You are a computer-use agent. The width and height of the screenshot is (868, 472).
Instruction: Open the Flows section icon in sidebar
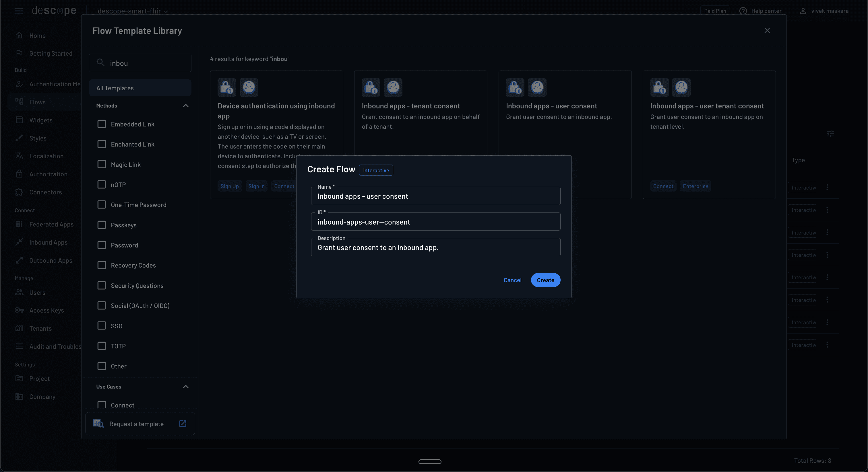(x=19, y=102)
